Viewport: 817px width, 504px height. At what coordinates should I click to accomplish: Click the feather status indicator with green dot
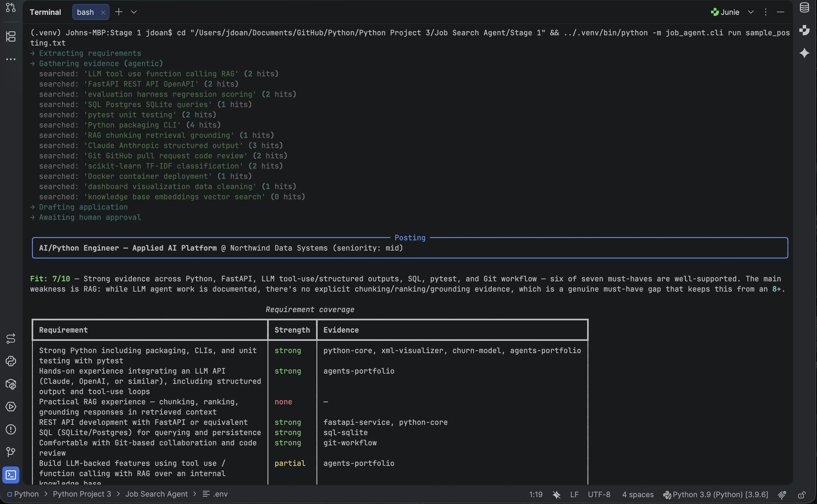(782, 494)
